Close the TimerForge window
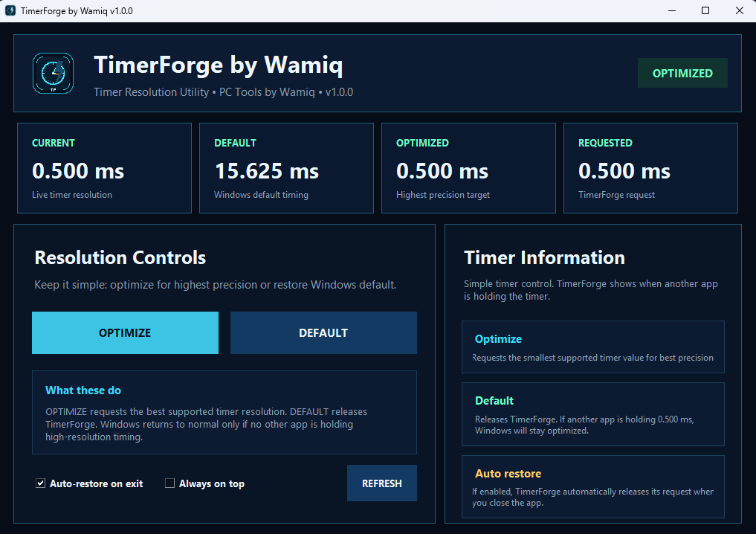 [x=739, y=10]
